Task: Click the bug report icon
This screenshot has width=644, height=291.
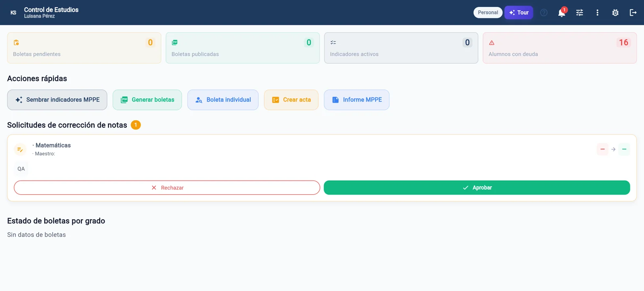Action: (x=615, y=12)
